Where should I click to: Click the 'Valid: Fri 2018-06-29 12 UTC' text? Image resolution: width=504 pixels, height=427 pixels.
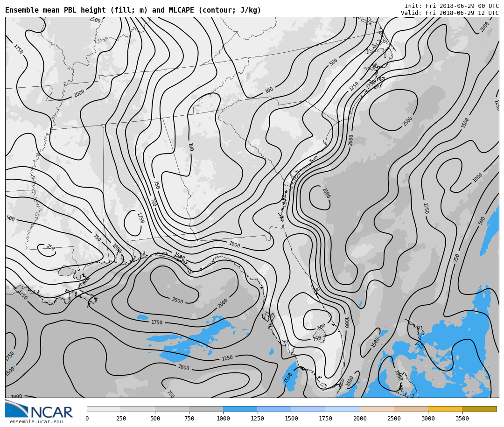[450, 13]
